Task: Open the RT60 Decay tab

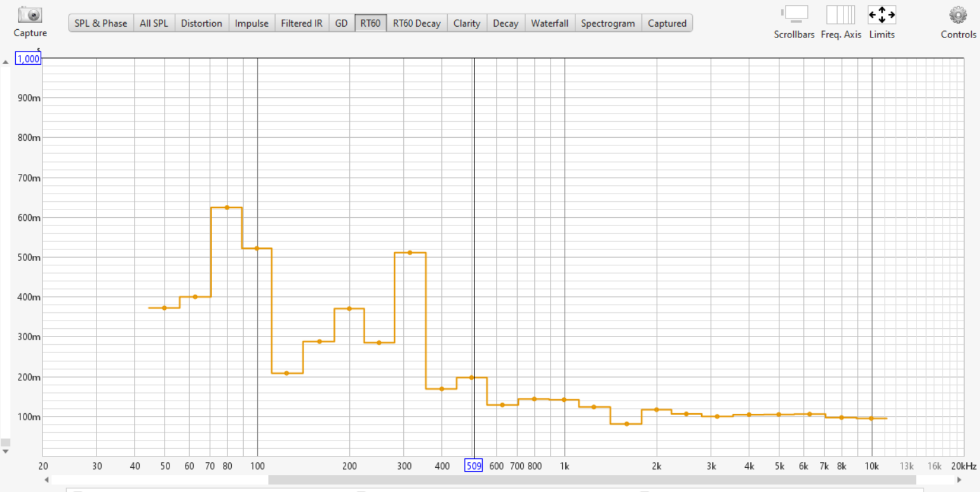Action: click(x=417, y=23)
